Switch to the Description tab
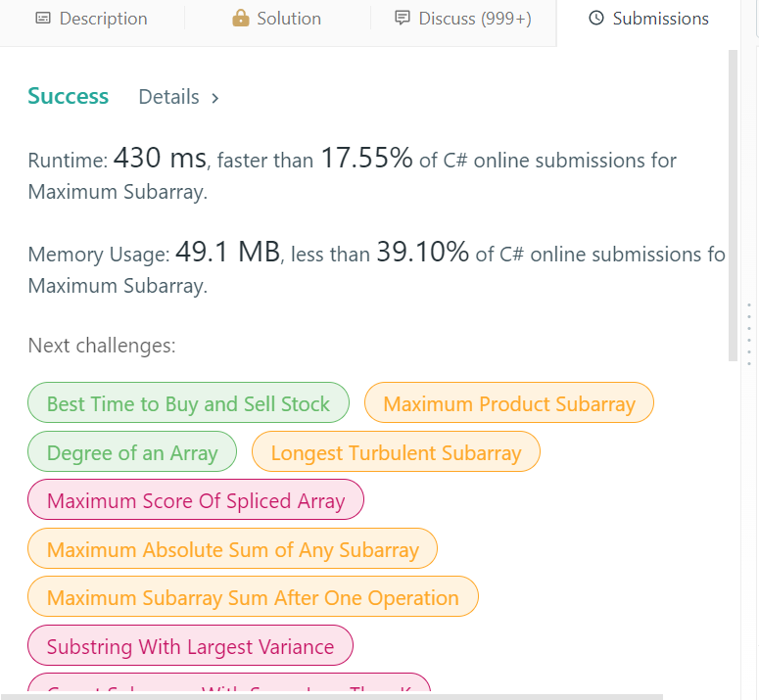 92,19
